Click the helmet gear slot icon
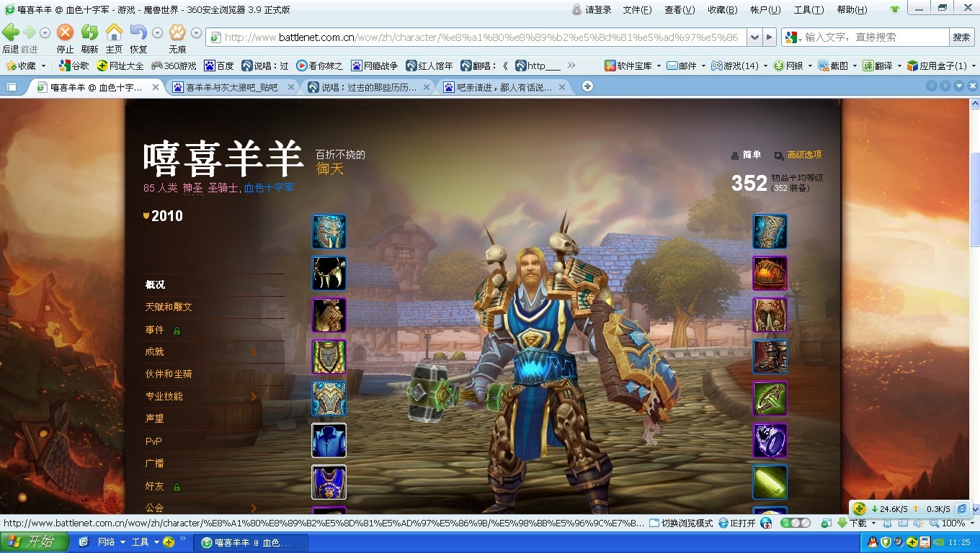Image resolution: width=980 pixels, height=553 pixels. (329, 232)
